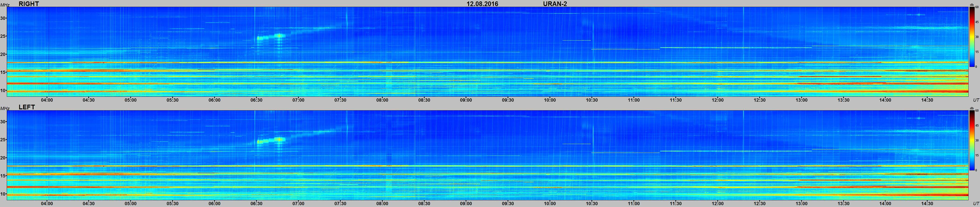Click the bright 25 MHz burst in RIGHT spectrogram

click(271, 37)
